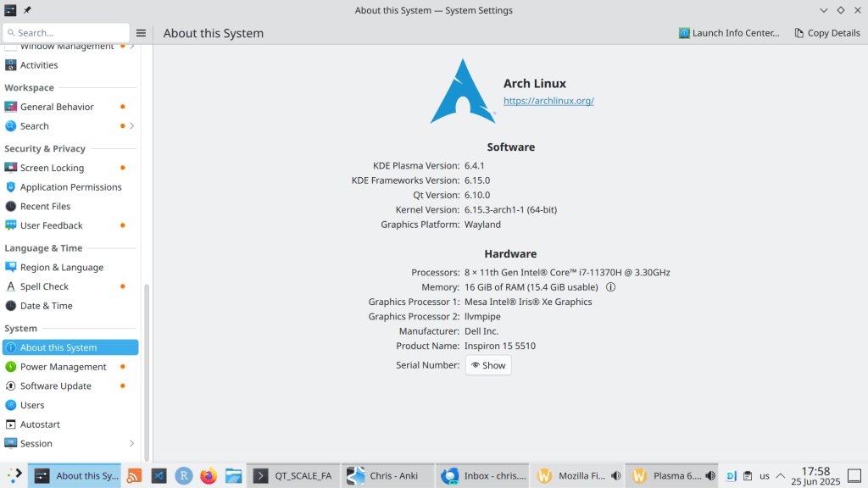
Task: Open Power Management settings
Action: click(64, 367)
